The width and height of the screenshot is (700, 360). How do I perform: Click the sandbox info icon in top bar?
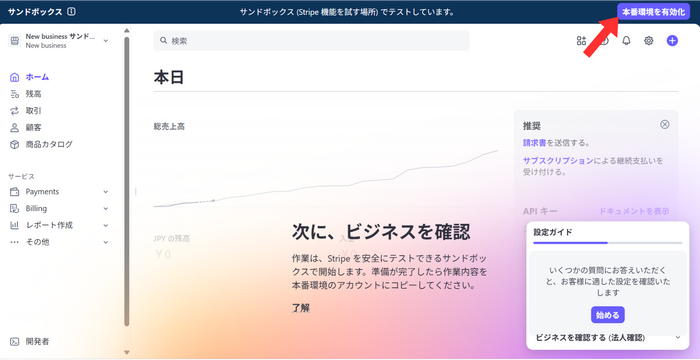pos(71,12)
